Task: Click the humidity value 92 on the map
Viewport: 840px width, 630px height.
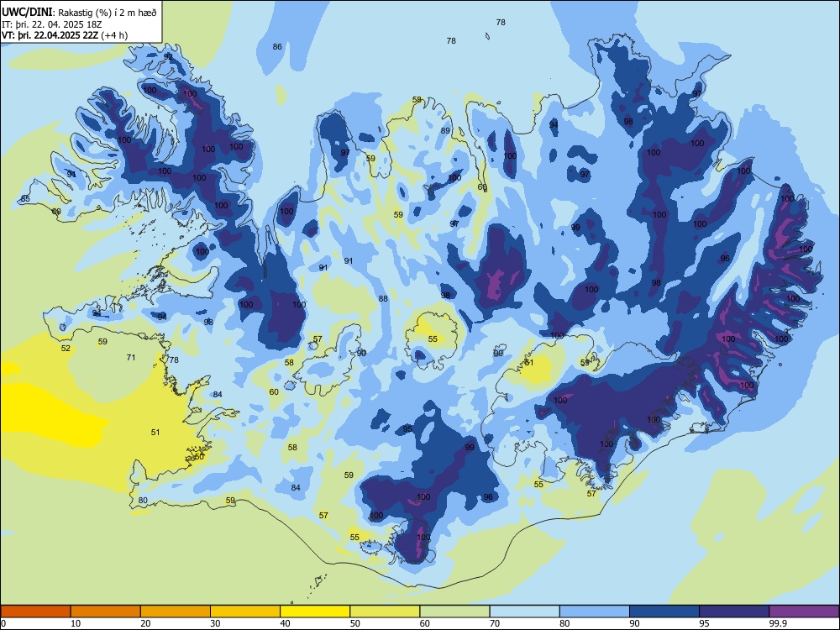Action: point(168,56)
